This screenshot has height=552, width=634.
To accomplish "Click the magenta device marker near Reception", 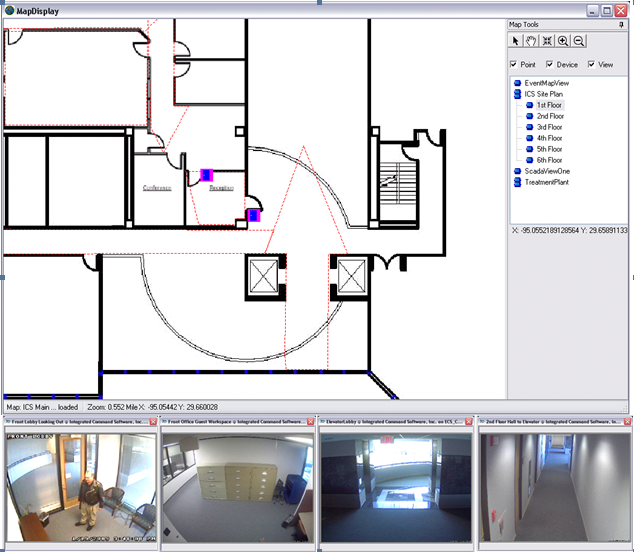I will [208, 175].
